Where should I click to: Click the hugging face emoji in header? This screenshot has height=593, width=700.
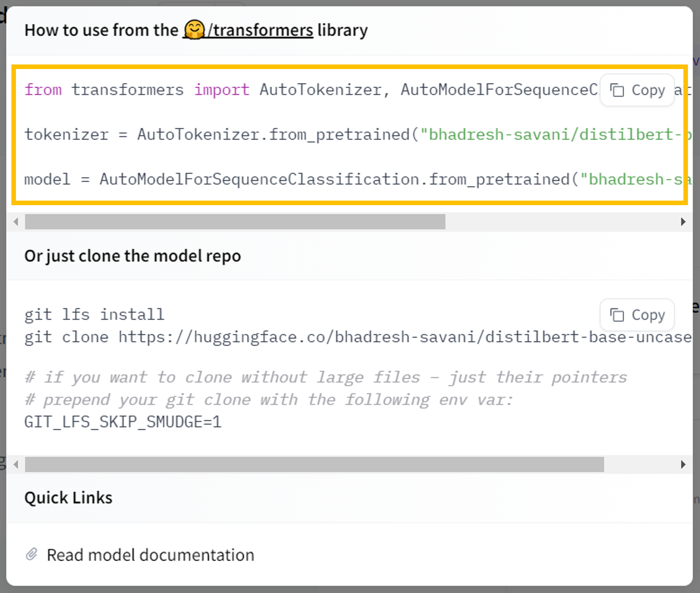[x=194, y=30]
